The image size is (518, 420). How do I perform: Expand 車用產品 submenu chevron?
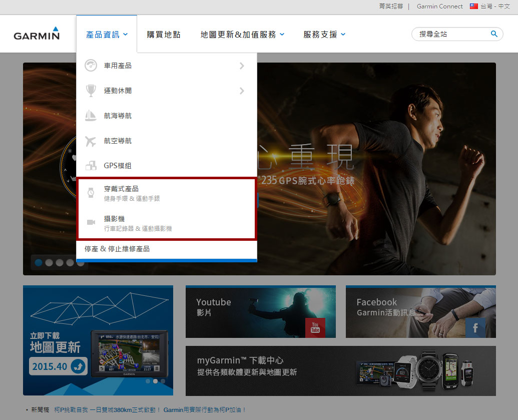click(x=242, y=66)
